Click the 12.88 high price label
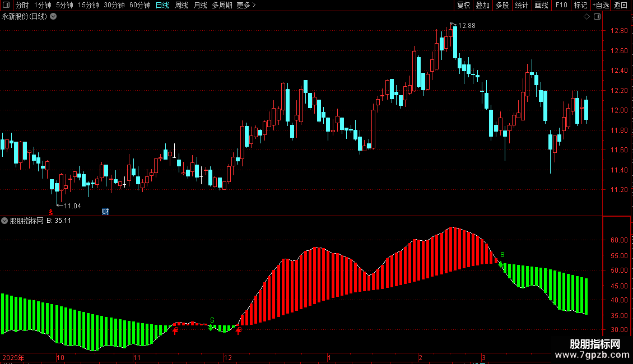This screenshot has height=364, width=633. [x=467, y=26]
